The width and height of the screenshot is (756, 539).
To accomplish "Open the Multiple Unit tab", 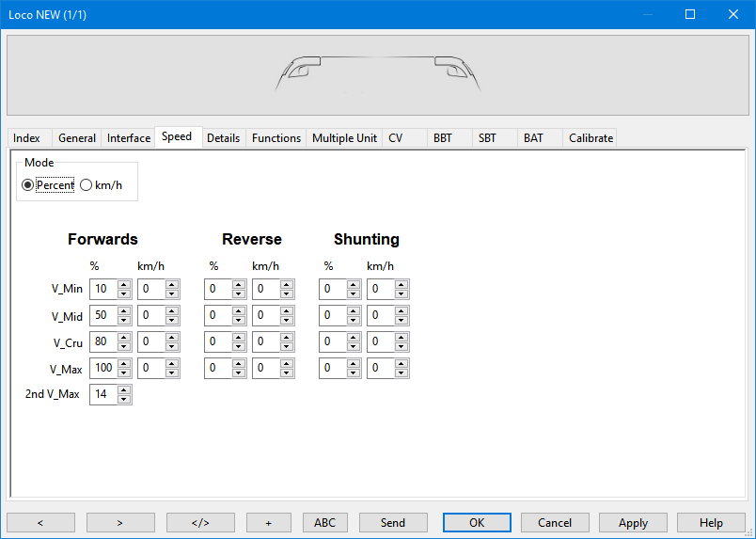I will [x=344, y=138].
